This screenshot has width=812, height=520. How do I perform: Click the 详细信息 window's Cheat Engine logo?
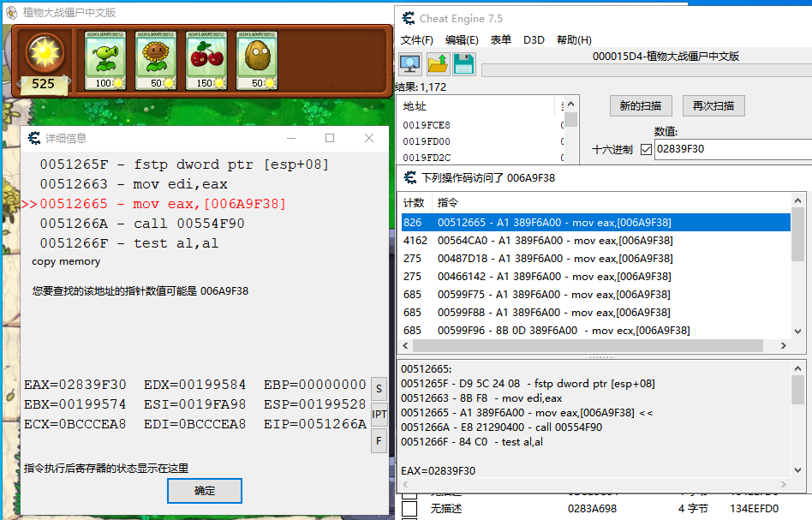[x=34, y=138]
